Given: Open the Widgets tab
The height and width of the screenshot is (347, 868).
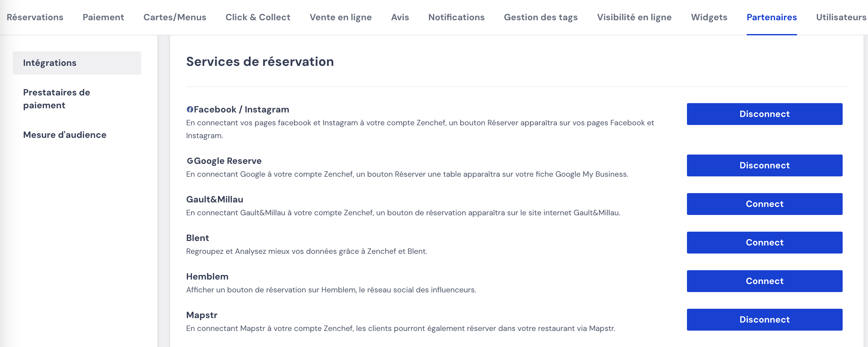Looking at the screenshot, I should click(x=709, y=17).
